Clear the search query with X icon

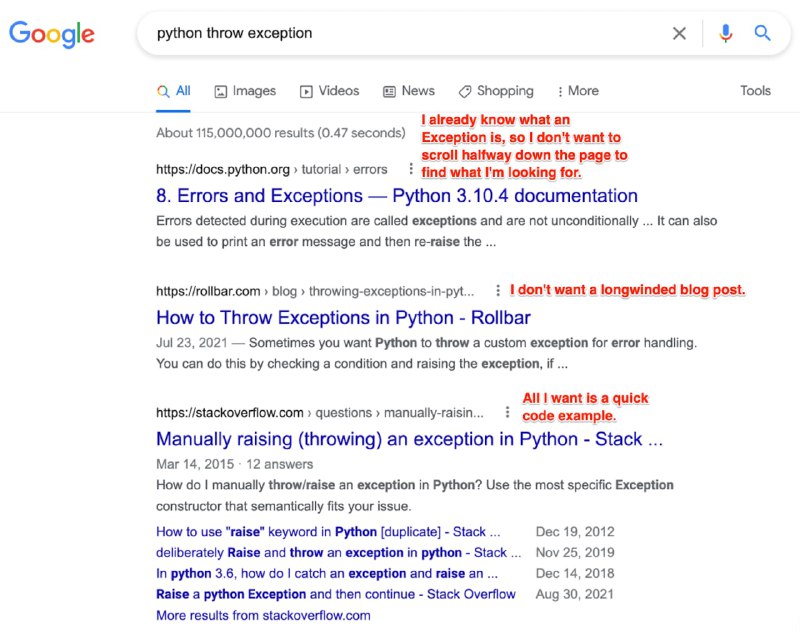click(679, 34)
